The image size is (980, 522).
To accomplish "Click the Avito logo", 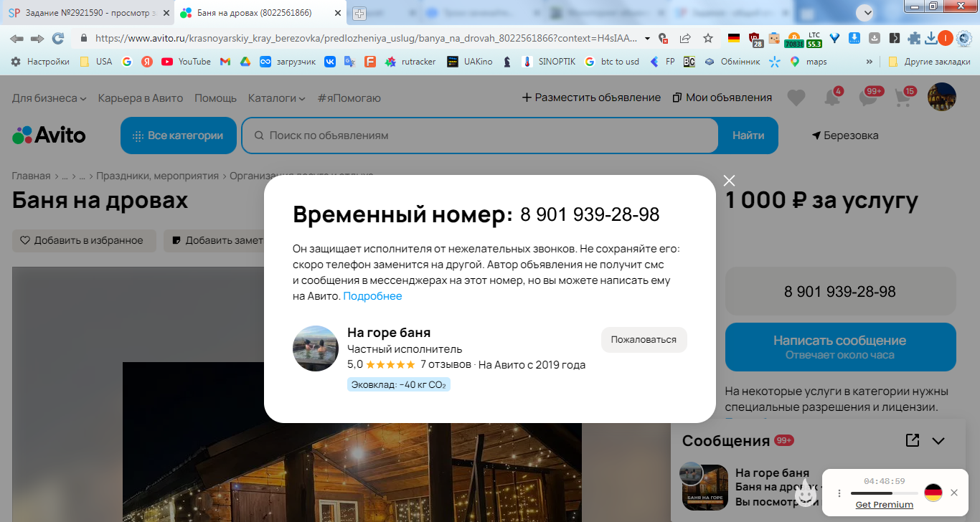I will (49, 135).
